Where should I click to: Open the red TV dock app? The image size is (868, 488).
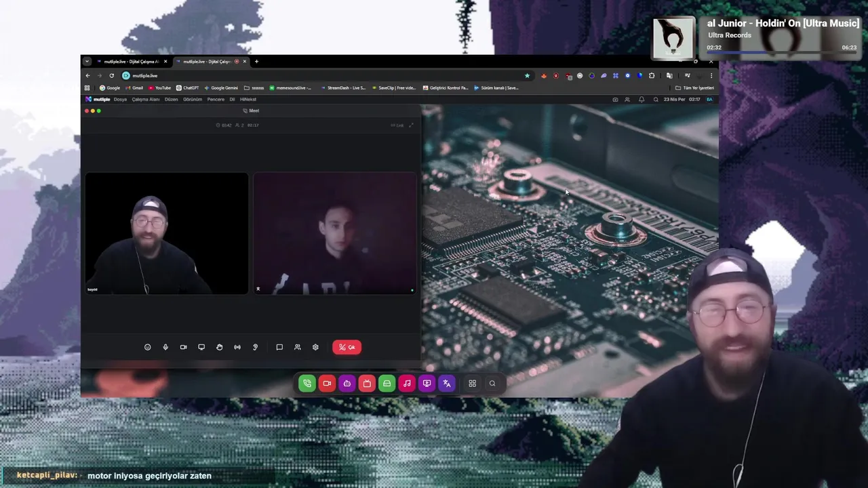click(367, 384)
